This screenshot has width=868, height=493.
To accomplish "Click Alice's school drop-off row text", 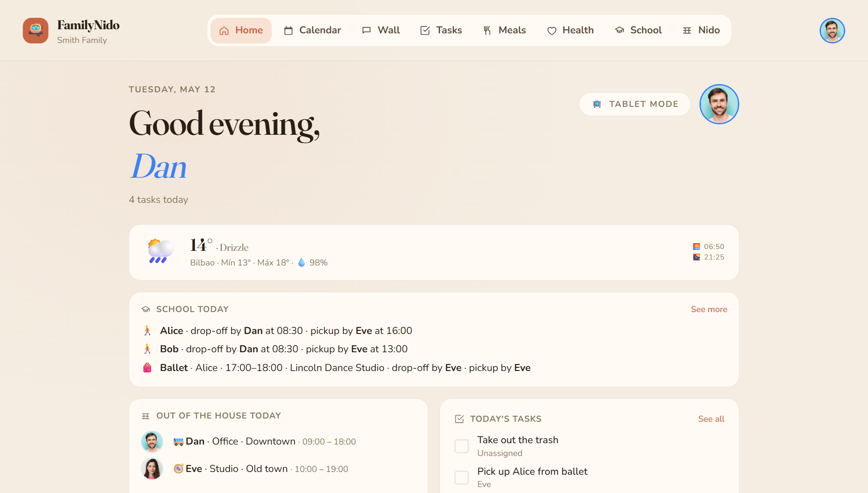I will (x=286, y=331).
